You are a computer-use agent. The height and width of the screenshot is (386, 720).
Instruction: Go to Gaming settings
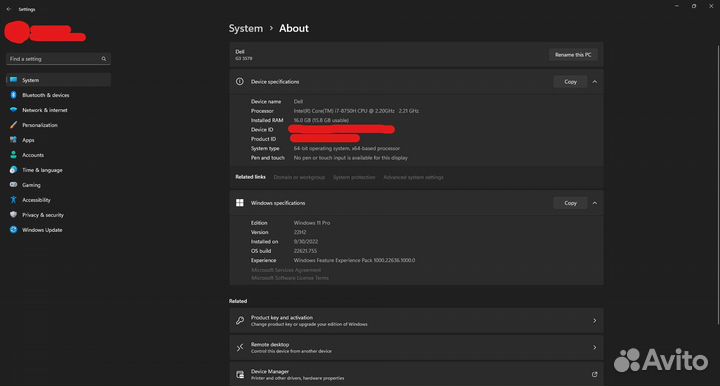(58, 185)
